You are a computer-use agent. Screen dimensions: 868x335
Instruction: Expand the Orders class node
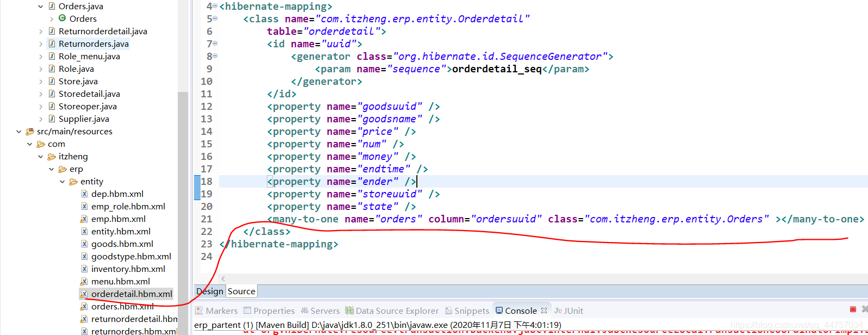(52, 19)
